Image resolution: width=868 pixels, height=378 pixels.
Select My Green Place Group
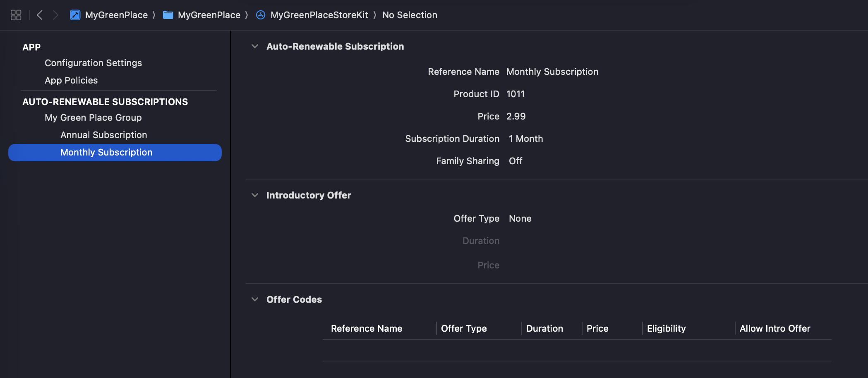93,117
